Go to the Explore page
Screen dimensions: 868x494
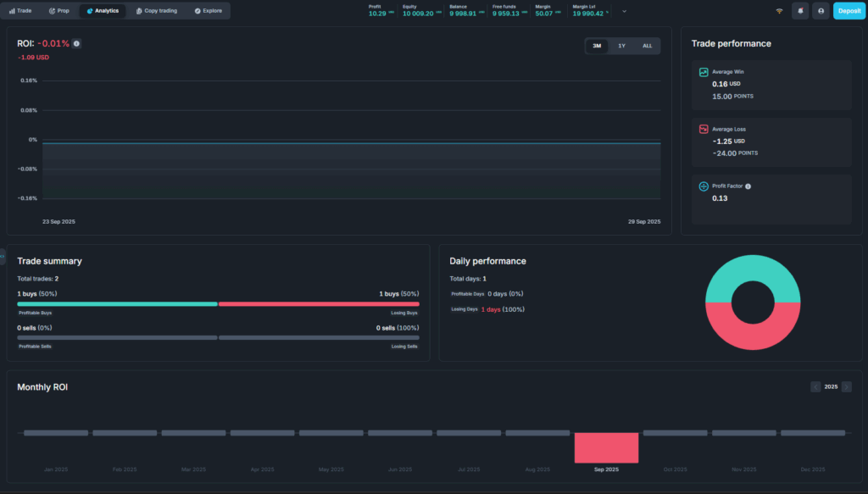point(208,11)
